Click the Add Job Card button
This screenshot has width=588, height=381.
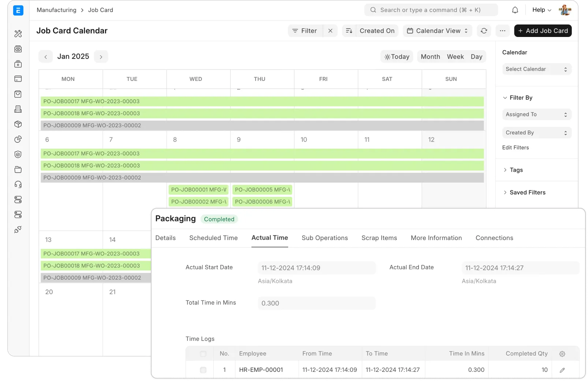coord(543,31)
